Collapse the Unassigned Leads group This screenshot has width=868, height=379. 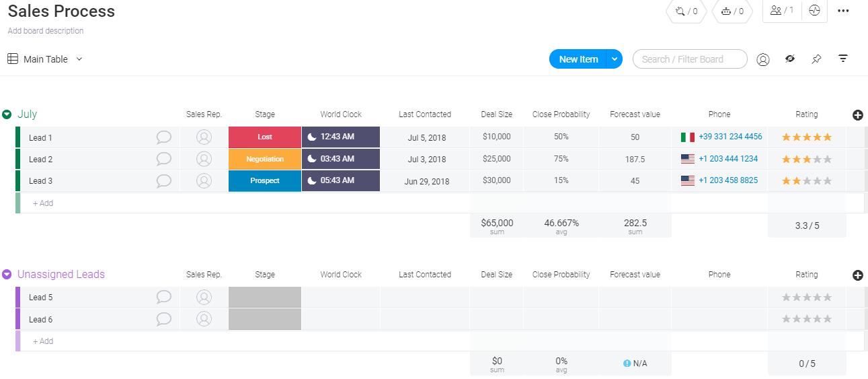pyautogui.click(x=7, y=275)
